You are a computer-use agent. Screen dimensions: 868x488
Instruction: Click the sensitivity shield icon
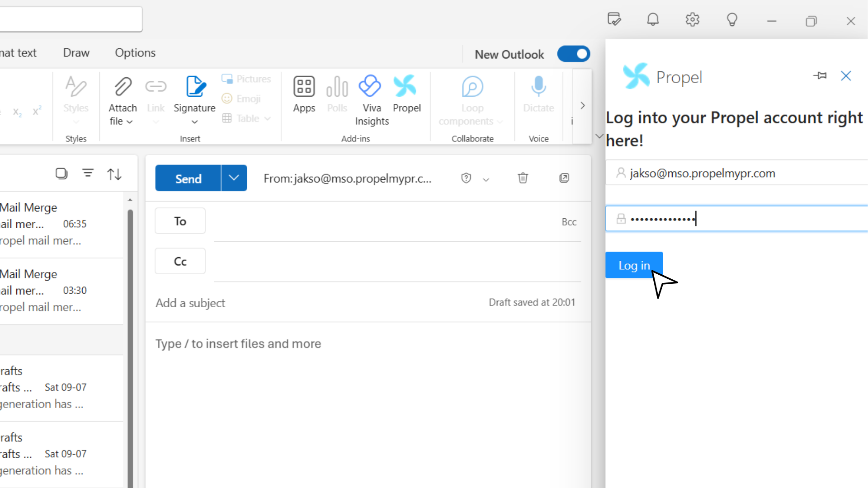[x=466, y=178]
